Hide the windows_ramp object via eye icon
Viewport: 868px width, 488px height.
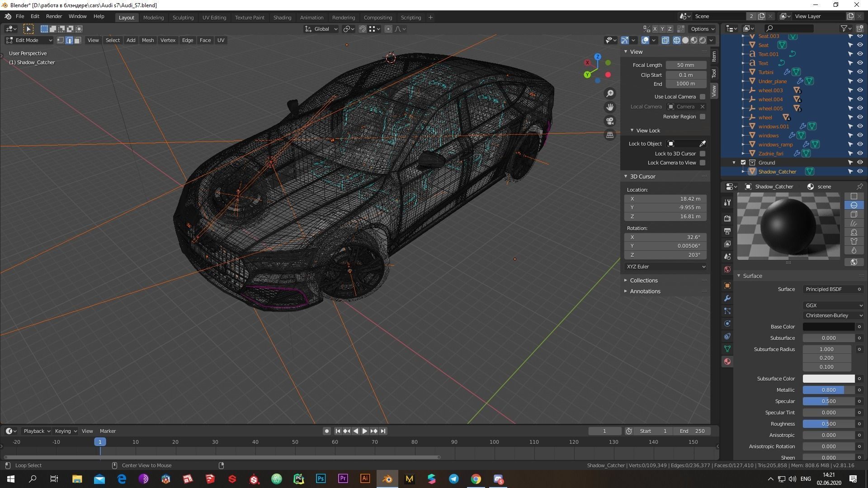click(860, 145)
